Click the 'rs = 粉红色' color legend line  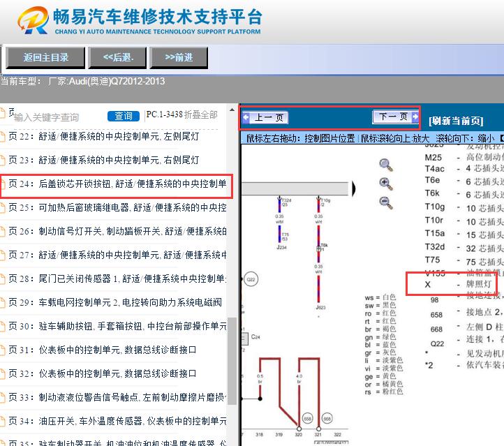(384, 392)
